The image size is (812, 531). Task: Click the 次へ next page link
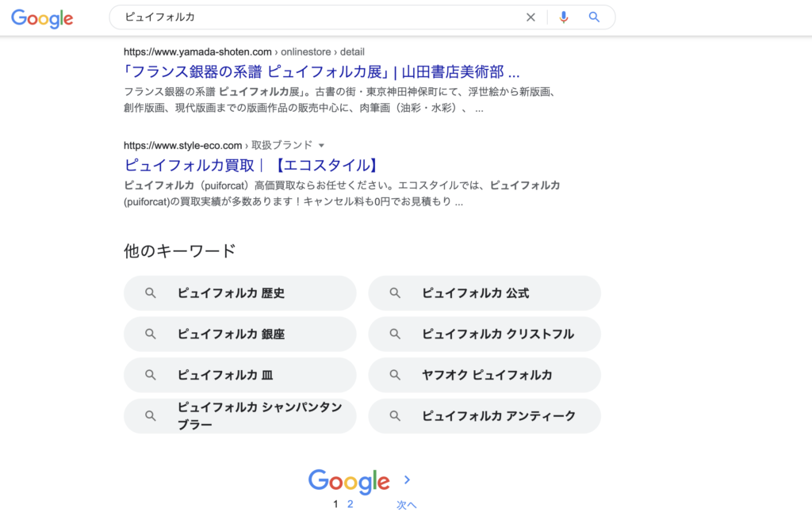[407, 505]
